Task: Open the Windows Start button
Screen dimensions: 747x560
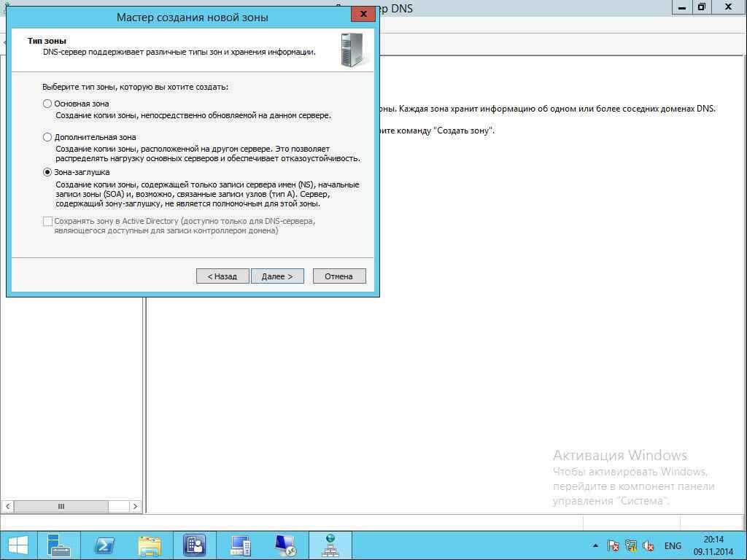Action: tap(18, 545)
